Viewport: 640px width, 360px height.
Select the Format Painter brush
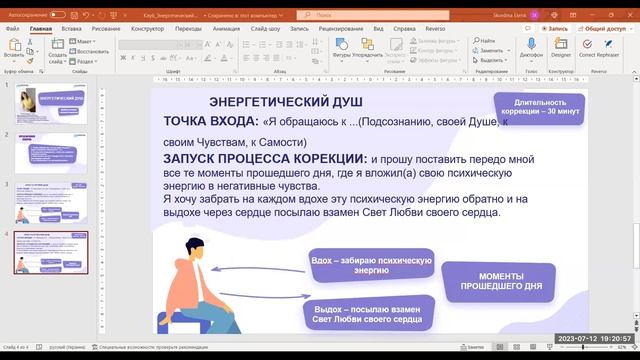tap(30, 61)
